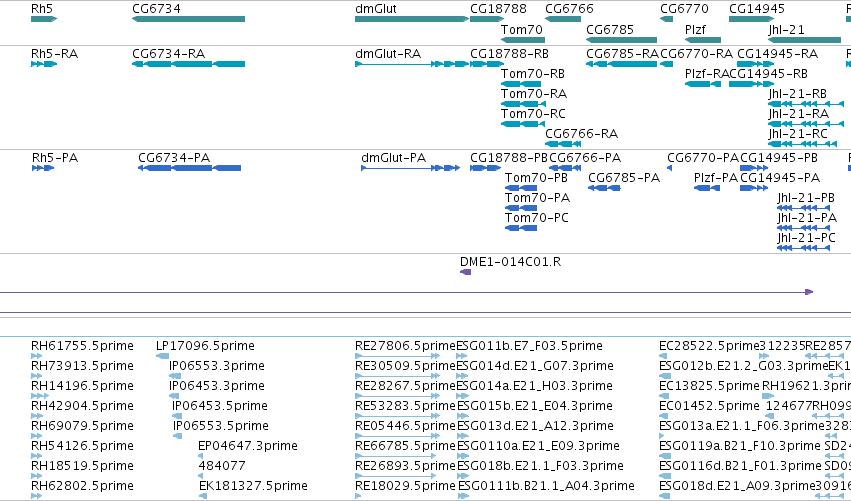
Task: Select the Tom70-RA transcript label
Action: (x=534, y=94)
